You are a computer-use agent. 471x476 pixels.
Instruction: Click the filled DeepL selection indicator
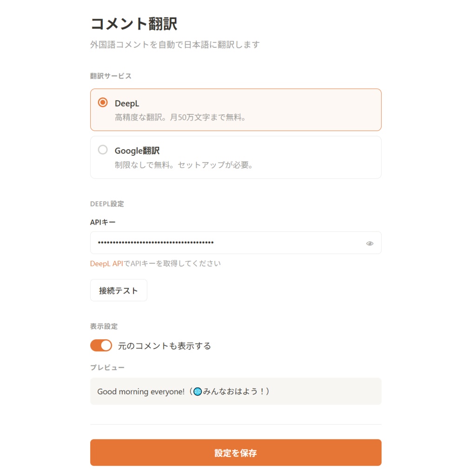(x=103, y=103)
